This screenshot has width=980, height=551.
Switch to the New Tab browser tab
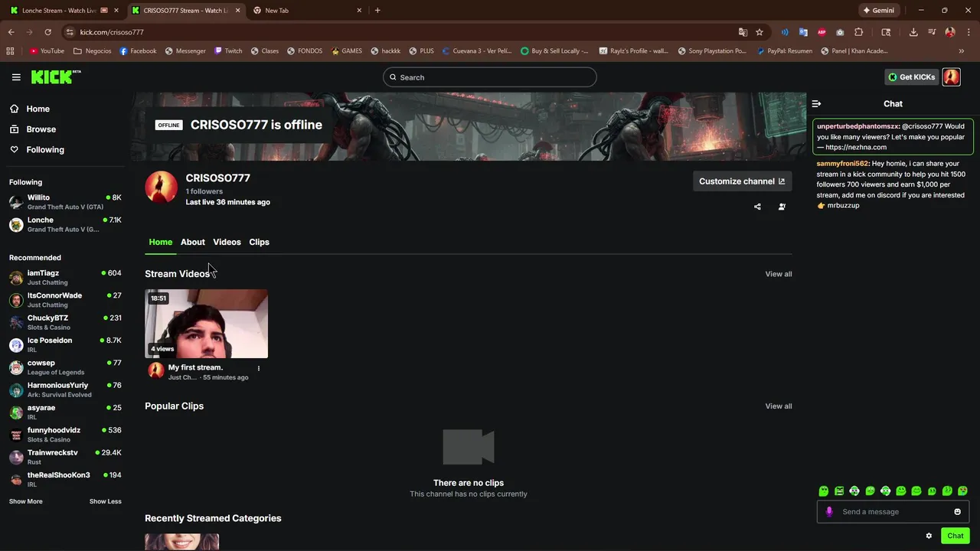(x=305, y=10)
